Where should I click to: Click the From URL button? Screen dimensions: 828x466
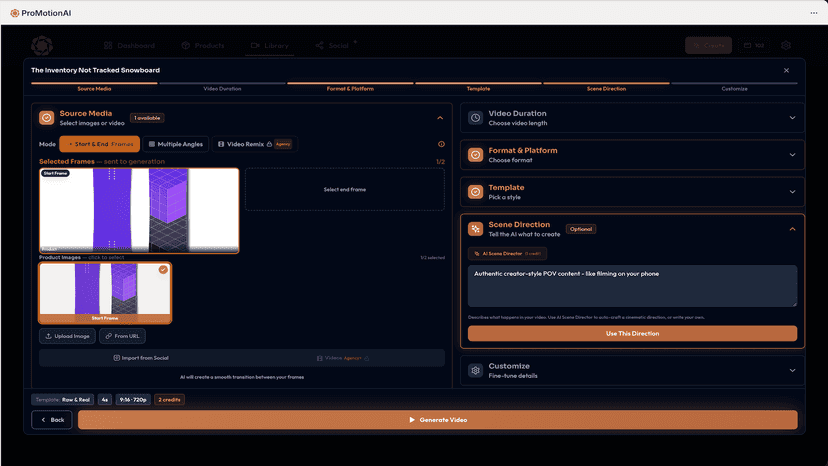(123, 336)
